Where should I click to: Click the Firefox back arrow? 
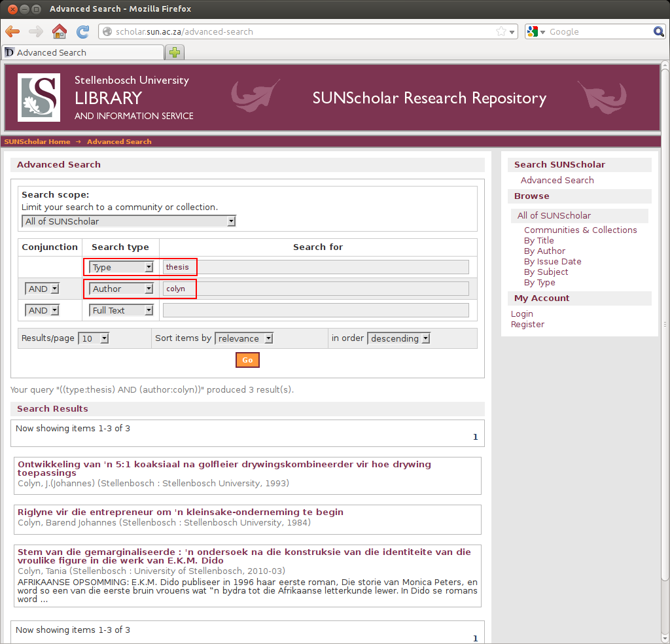12,31
